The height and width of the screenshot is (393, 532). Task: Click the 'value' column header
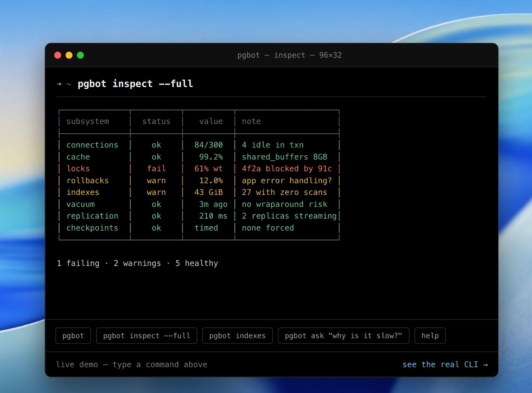pos(211,121)
